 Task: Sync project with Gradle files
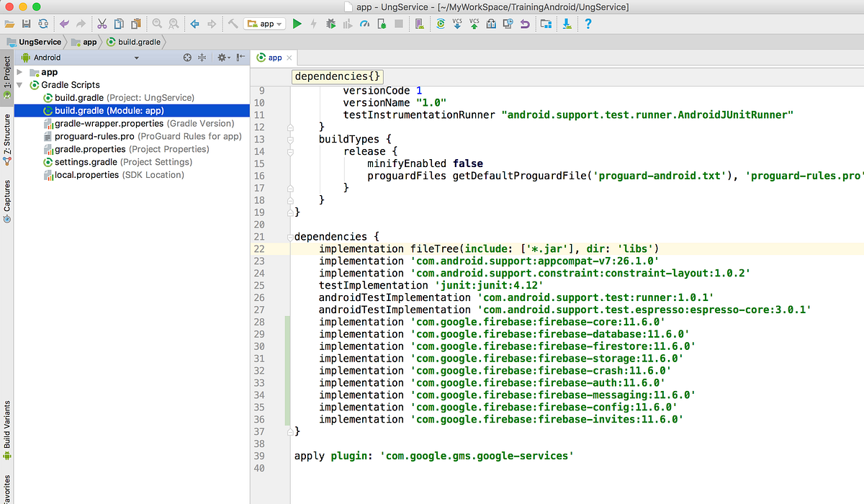441,23
